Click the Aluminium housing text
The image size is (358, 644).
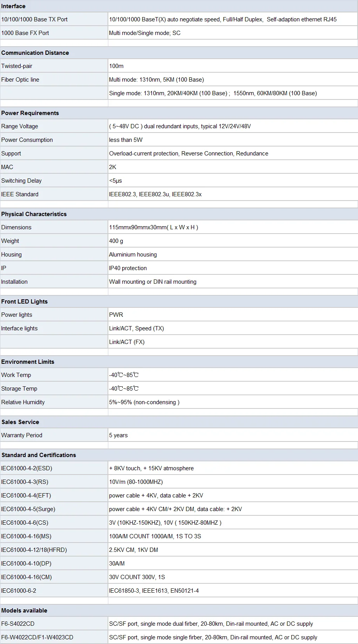133,255
